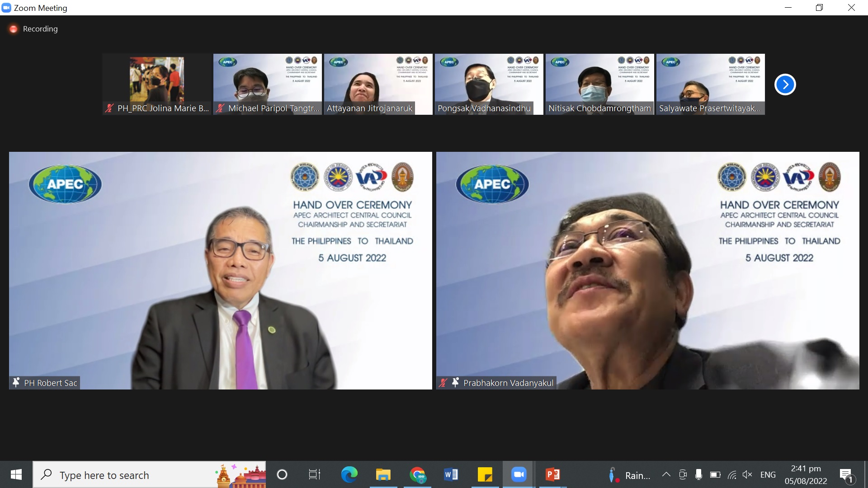Open Sticky Notes taskbar icon
Image resolution: width=868 pixels, height=488 pixels.
click(x=485, y=474)
